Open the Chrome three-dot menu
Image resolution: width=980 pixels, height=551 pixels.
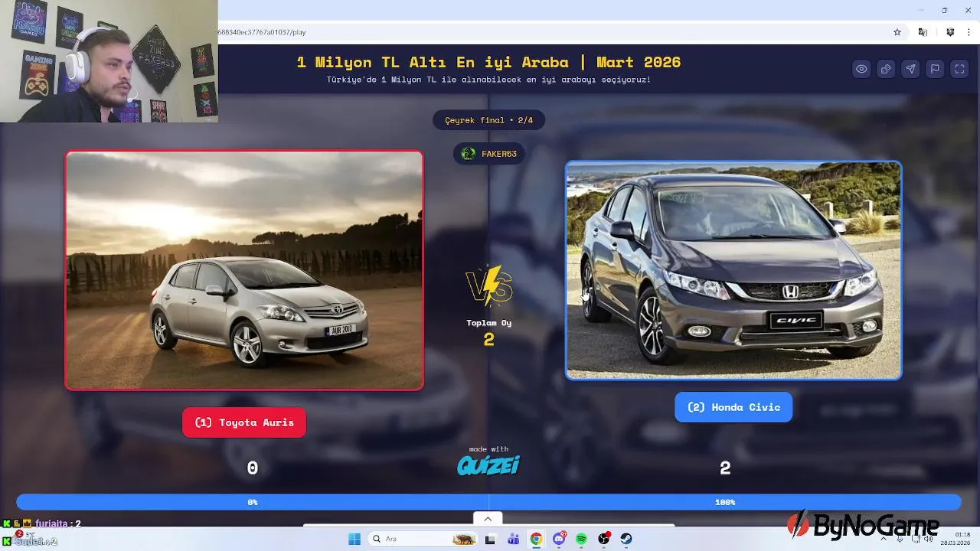point(969,32)
